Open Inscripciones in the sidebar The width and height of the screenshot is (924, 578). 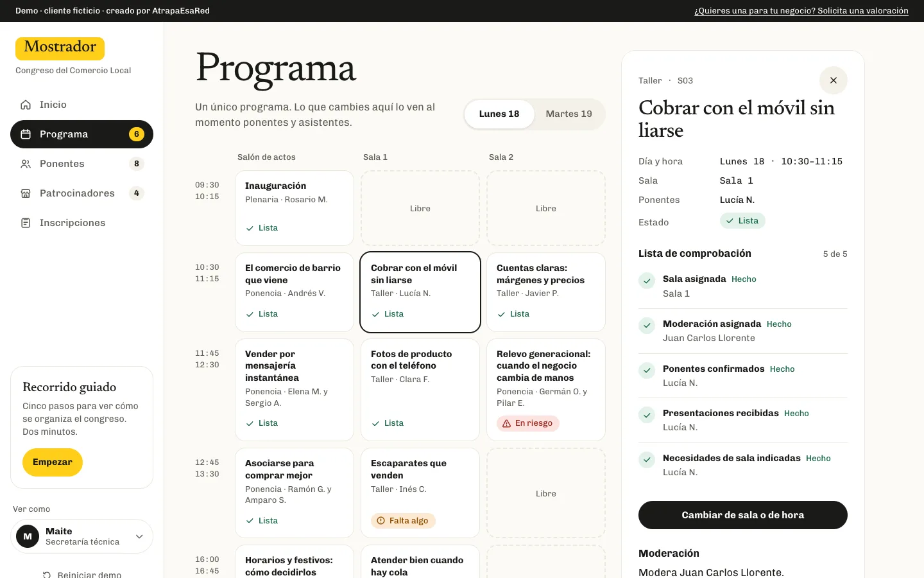click(x=81, y=223)
